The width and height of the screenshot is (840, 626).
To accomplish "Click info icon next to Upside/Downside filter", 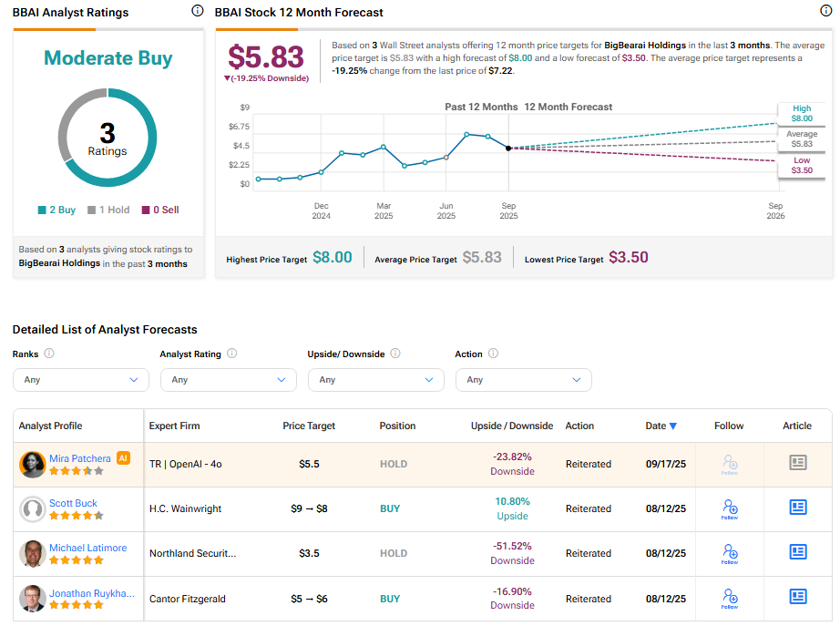I will click(395, 354).
